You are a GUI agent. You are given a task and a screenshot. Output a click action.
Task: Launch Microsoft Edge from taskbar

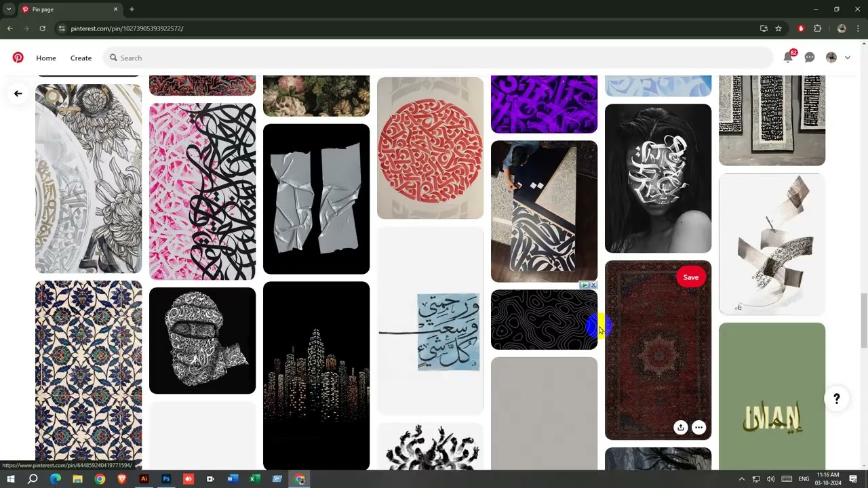point(56,479)
